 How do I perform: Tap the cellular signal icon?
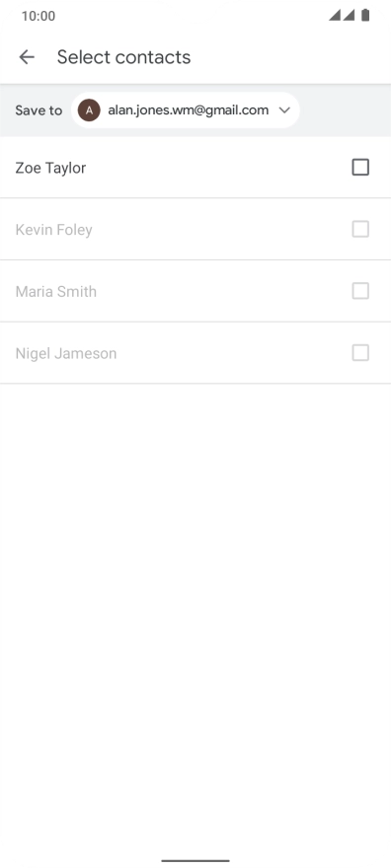point(342,16)
